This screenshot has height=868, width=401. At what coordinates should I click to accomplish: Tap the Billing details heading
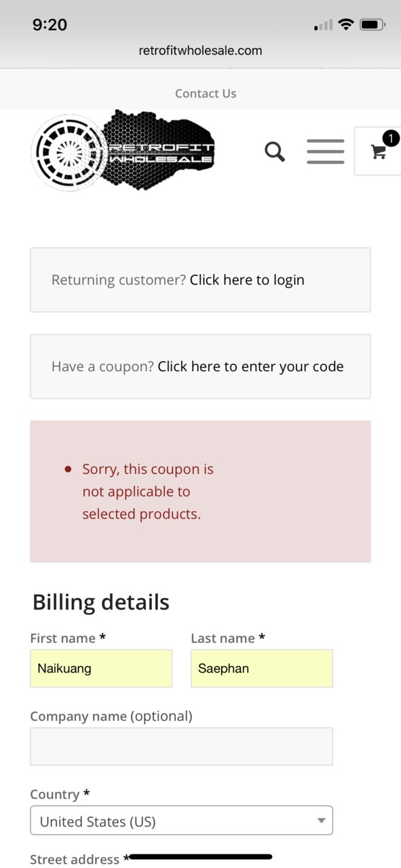[101, 602]
